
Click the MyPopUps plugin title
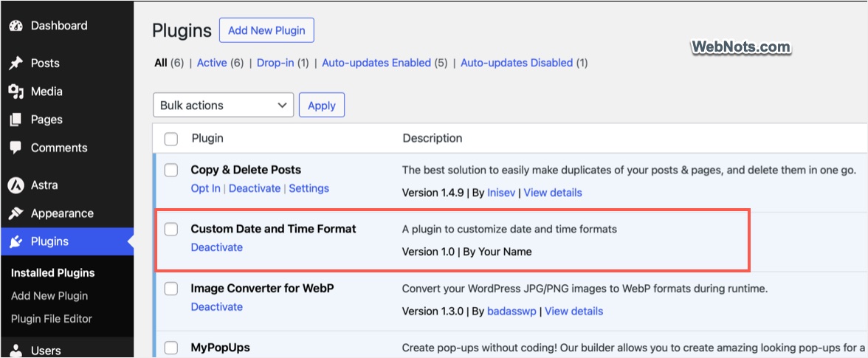pos(220,348)
